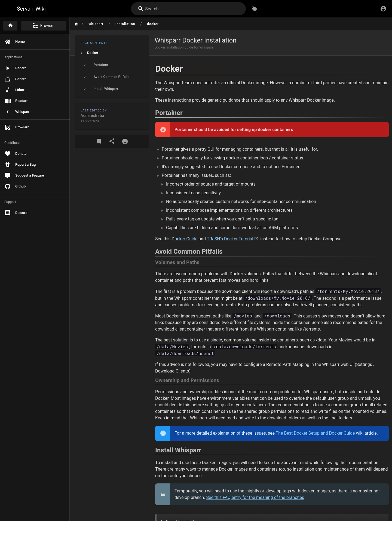The height and width of the screenshot is (545, 392).
Task: Open The Best Docker Setup guide link
Action: (x=315, y=433)
